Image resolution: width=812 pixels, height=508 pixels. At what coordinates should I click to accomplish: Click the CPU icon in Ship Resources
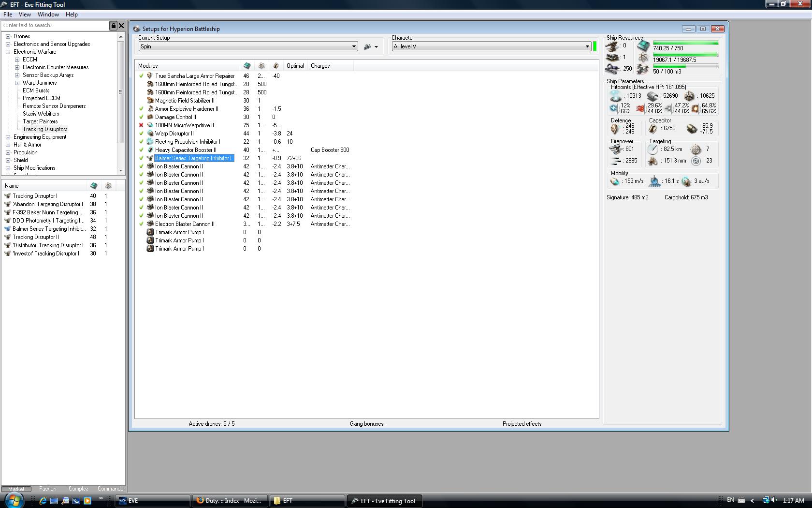coord(643,46)
